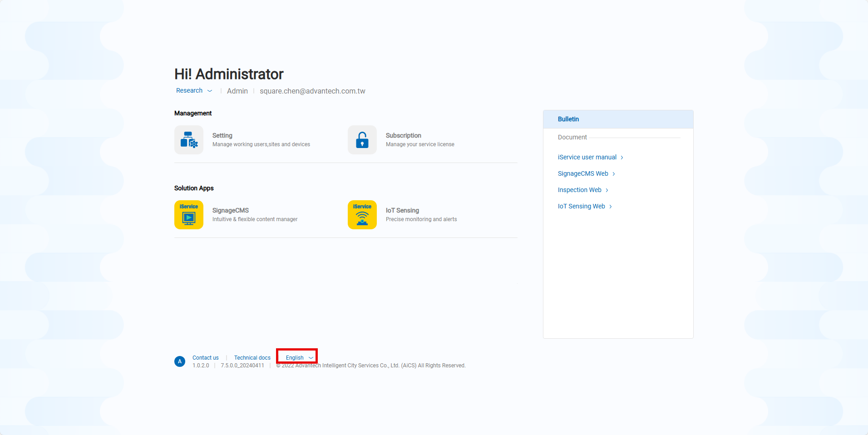Click the square.chen@advantech.com.tw email address
The image size is (868, 435).
[312, 91]
